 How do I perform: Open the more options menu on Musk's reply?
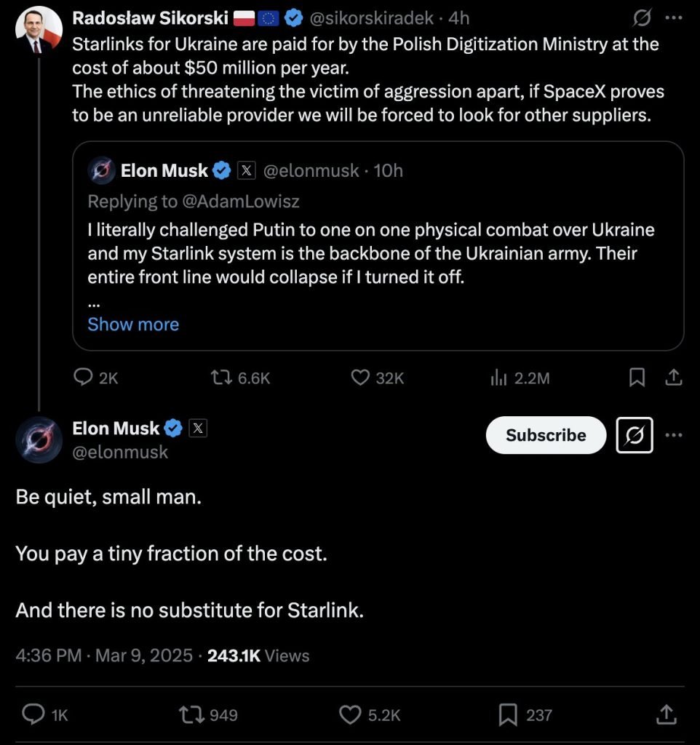674,434
